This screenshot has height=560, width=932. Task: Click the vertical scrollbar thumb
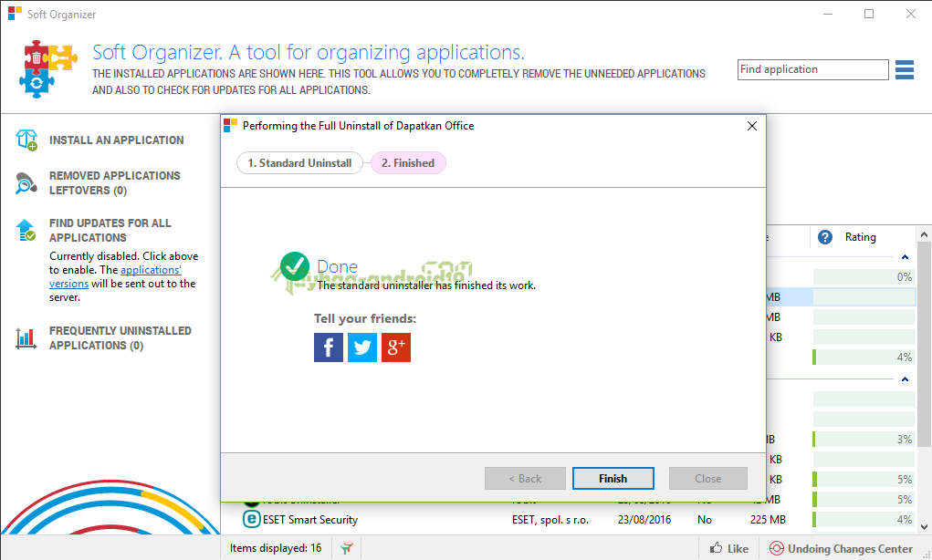click(x=924, y=345)
